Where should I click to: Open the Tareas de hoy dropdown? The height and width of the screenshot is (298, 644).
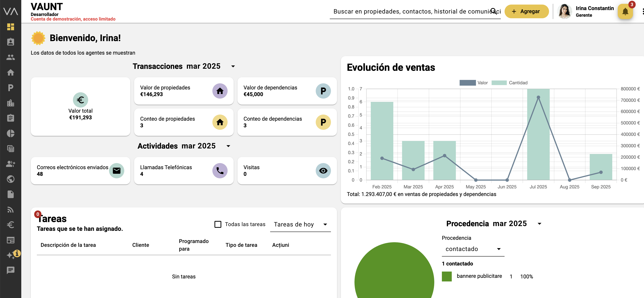pyautogui.click(x=300, y=224)
